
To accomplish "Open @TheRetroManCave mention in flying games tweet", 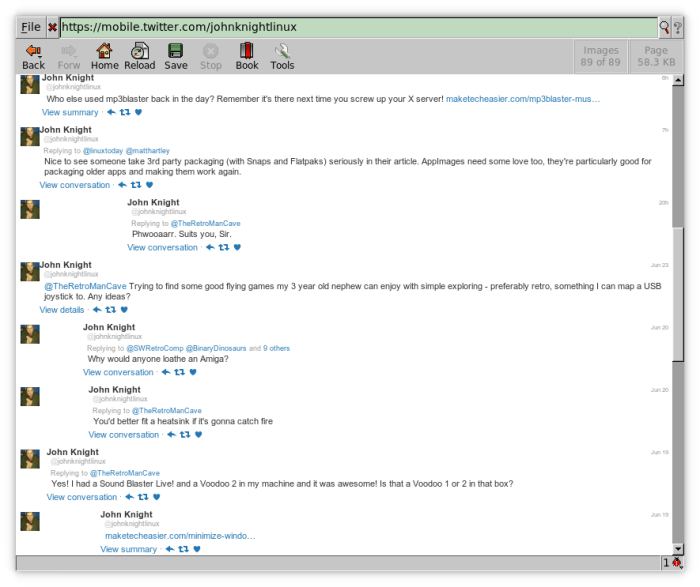I will 85,286.
